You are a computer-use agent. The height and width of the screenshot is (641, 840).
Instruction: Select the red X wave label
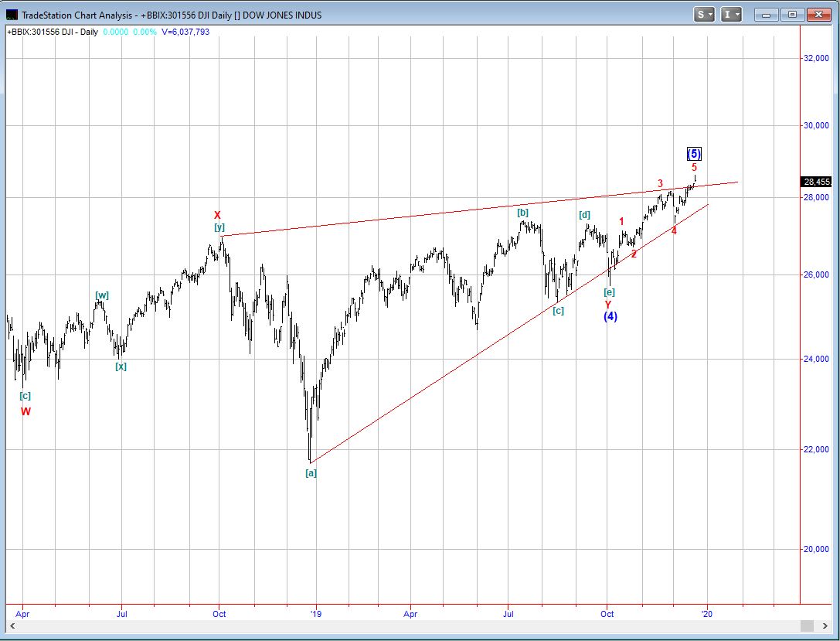pos(217,216)
